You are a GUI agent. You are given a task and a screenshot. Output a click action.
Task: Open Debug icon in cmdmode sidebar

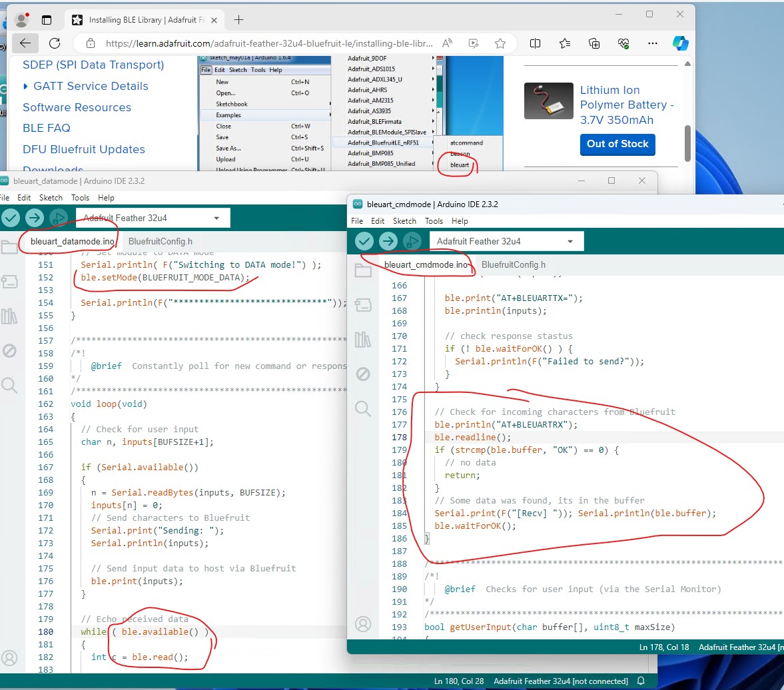pos(363,374)
